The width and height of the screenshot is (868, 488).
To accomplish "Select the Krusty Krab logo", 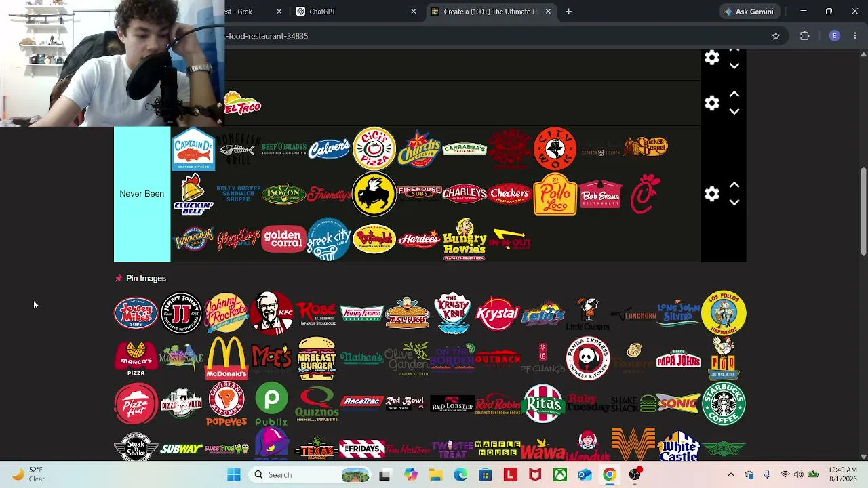I will point(452,313).
